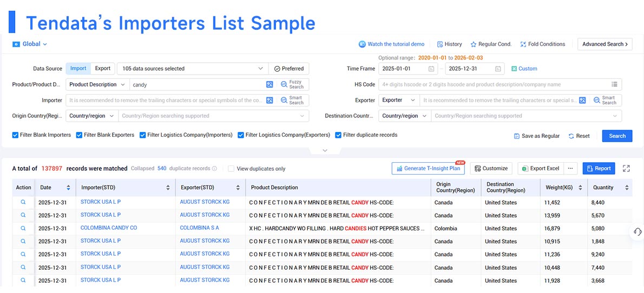Open History
644x293 pixels.
tap(449, 44)
